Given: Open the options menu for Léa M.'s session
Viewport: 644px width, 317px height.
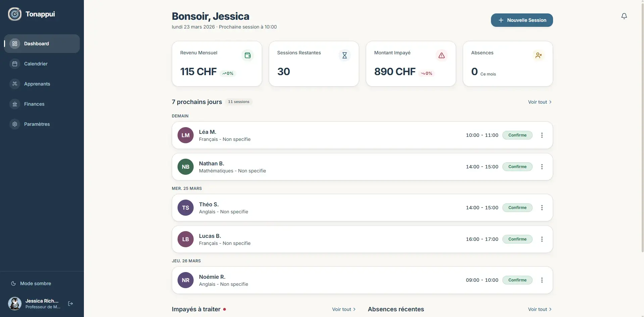Looking at the screenshot, I should [x=542, y=135].
